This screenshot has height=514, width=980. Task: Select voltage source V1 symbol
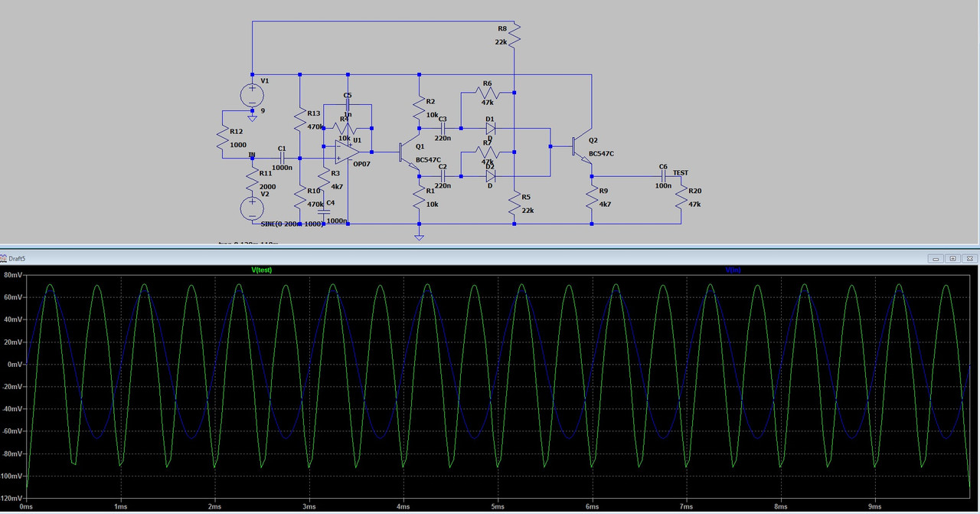tap(253, 96)
